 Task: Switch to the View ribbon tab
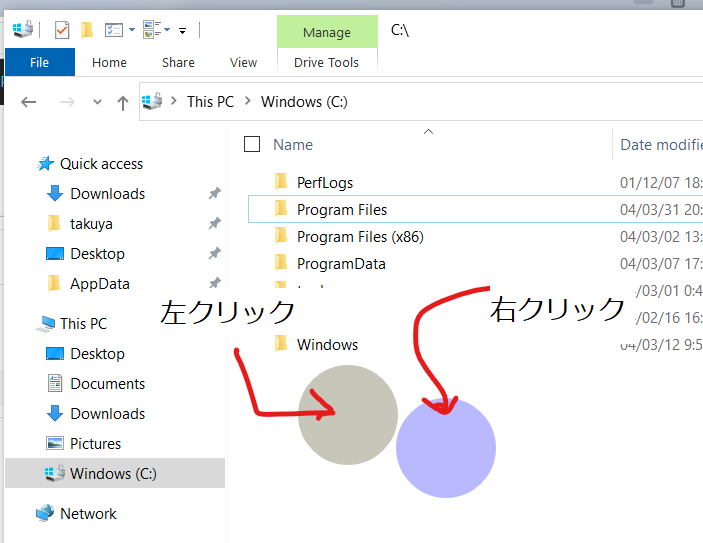243,62
